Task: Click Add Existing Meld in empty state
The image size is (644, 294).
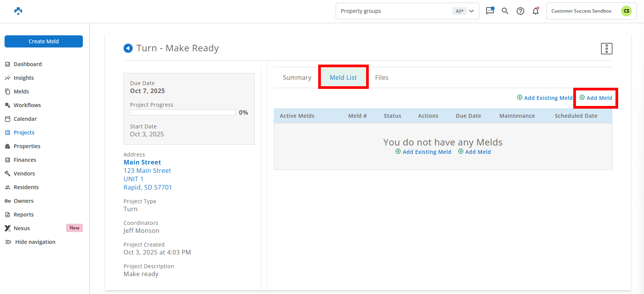Action: click(423, 152)
